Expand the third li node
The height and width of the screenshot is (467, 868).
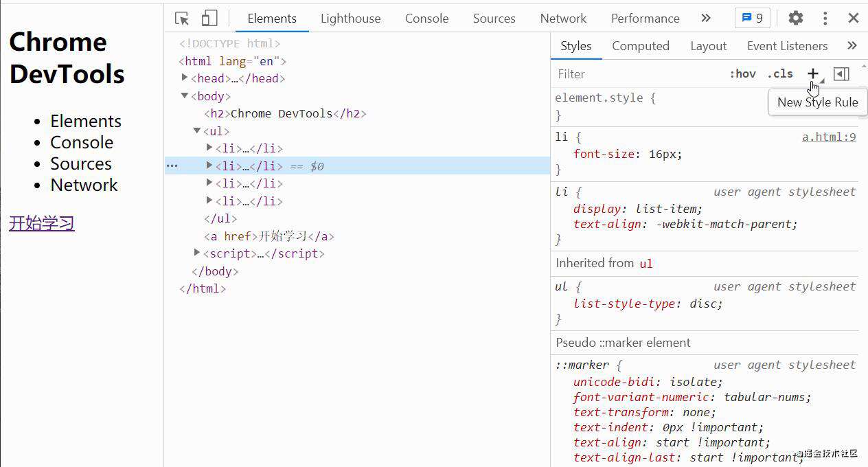click(209, 183)
